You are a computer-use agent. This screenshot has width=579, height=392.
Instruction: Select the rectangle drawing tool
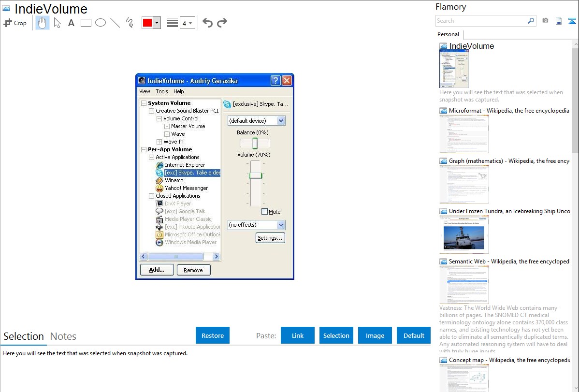pyautogui.click(x=86, y=23)
